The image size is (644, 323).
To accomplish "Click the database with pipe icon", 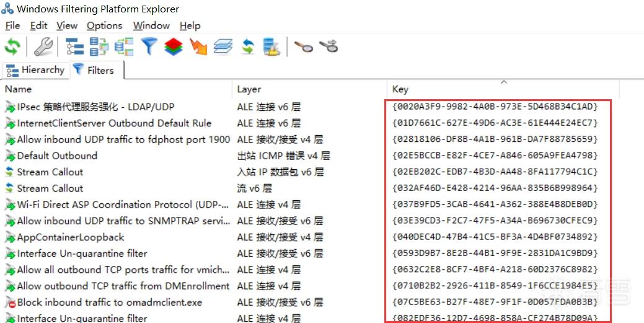I will point(271,47).
